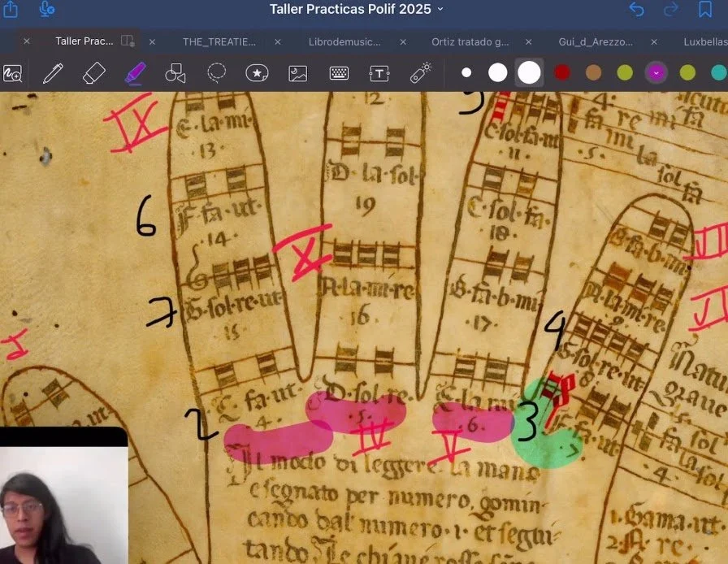The image size is (728, 564).
Task: Bookmark this page
Action: point(705,9)
